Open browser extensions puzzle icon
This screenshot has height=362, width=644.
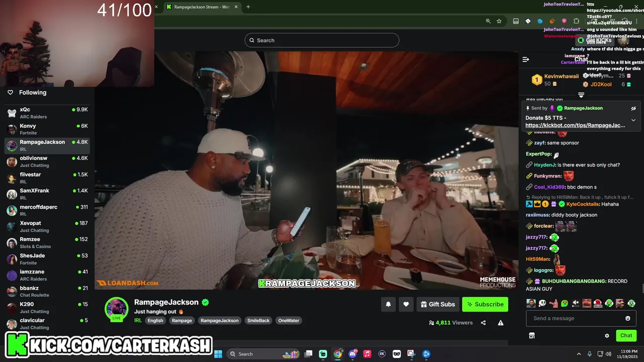click(577, 21)
